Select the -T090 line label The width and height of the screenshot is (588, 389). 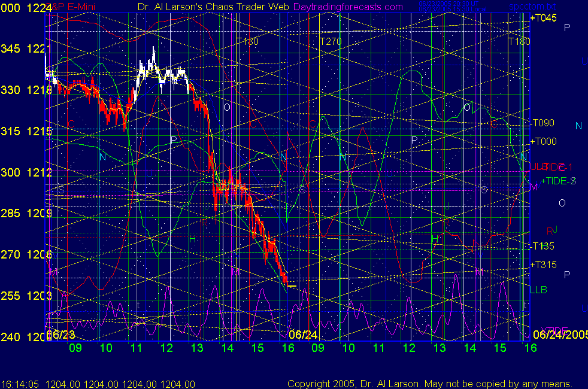(x=542, y=123)
